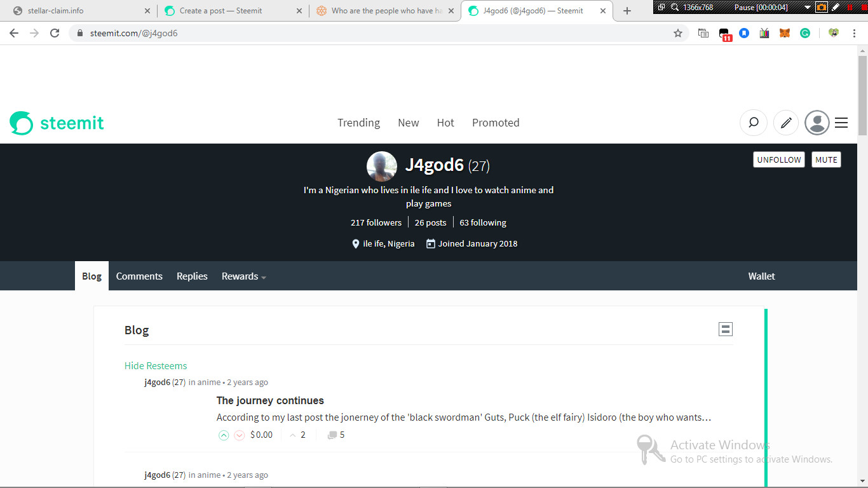This screenshot has width=868, height=488.
Task: Select the Blog profile tab
Action: pyautogui.click(x=92, y=276)
